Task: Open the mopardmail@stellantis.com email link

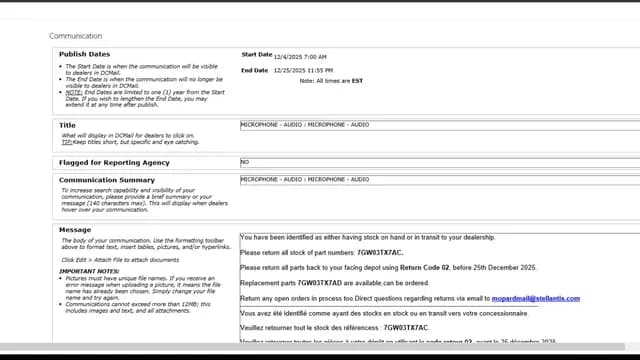Action: (x=536, y=298)
